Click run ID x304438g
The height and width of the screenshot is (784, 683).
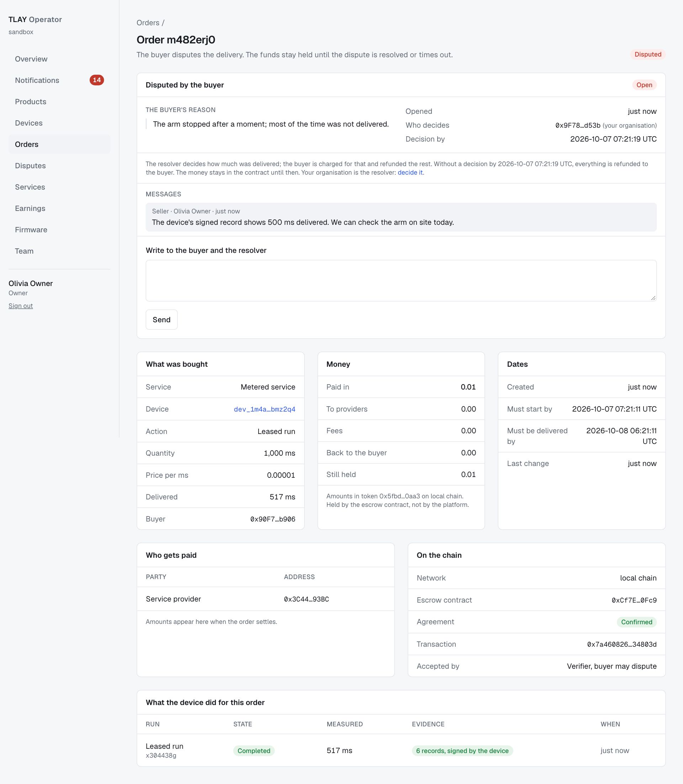(x=161, y=756)
